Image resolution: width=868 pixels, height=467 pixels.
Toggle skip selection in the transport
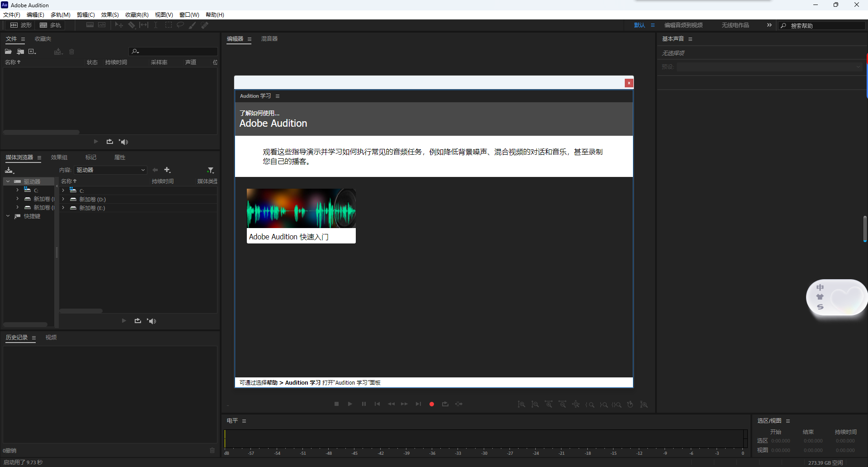pyautogui.click(x=458, y=404)
